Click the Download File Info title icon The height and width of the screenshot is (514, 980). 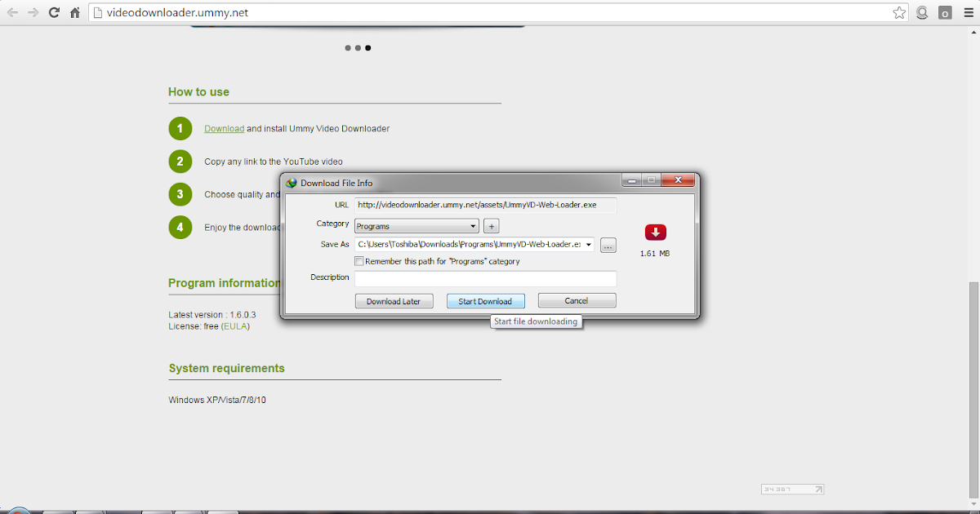point(291,183)
